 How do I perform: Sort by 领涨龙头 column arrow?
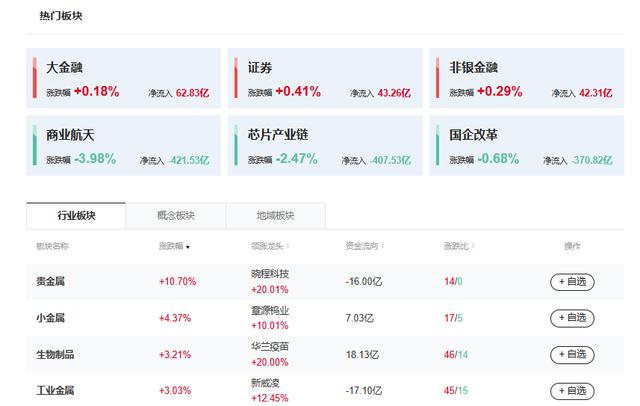click(288, 246)
